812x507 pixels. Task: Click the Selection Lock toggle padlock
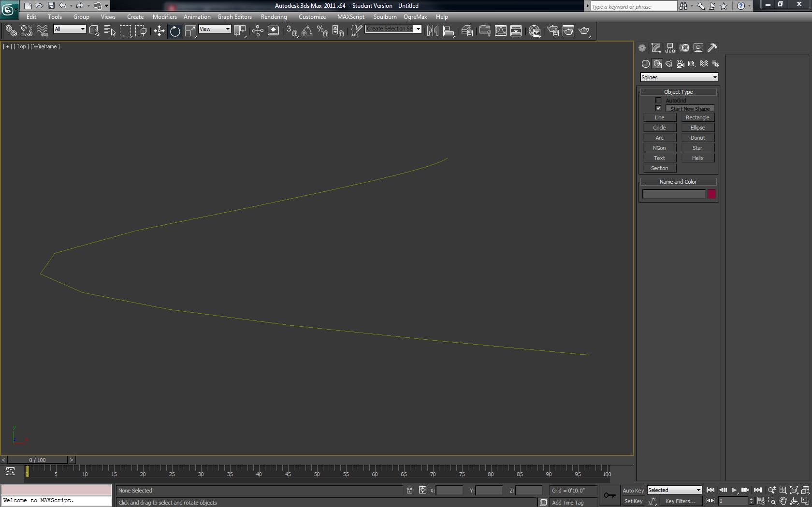(409, 490)
